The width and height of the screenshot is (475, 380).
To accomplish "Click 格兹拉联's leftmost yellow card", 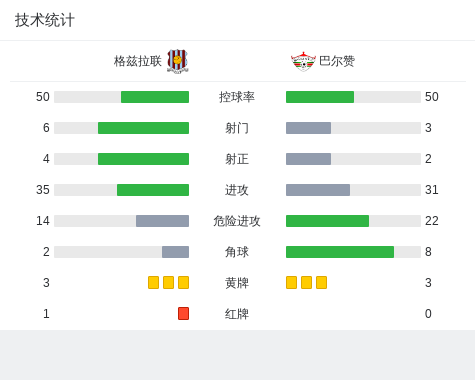I will [153, 283].
